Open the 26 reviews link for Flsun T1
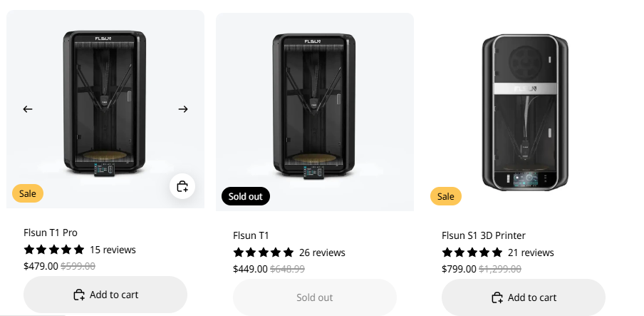Image resolution: width=644 pixels, height=316 pixels. coord(322,253)
